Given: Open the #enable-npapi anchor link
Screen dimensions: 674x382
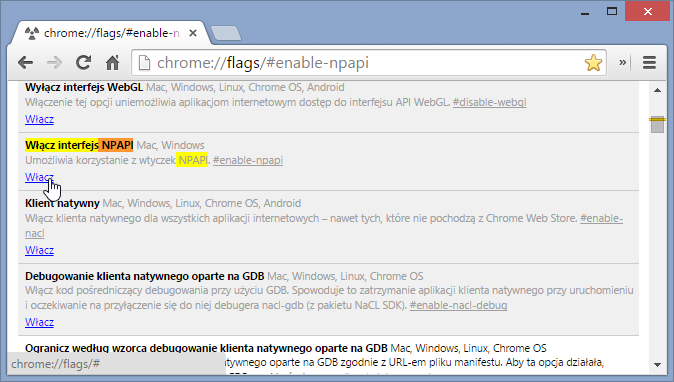Looking at the screenshot, I should pos(248,160).
